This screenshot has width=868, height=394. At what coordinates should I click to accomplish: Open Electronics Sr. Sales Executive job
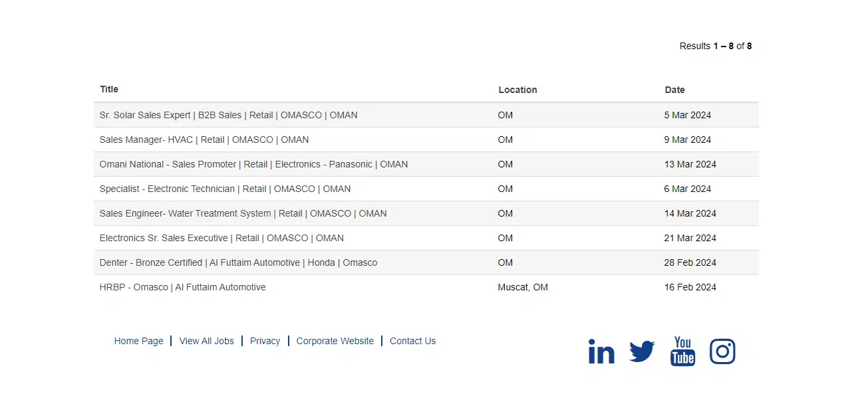tap(221, 238)
